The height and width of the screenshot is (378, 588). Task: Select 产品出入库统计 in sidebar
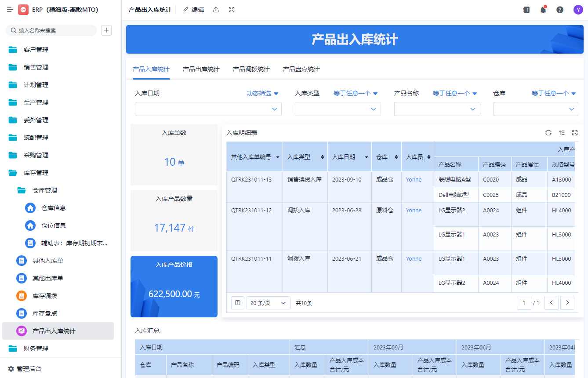coord(58,331)
